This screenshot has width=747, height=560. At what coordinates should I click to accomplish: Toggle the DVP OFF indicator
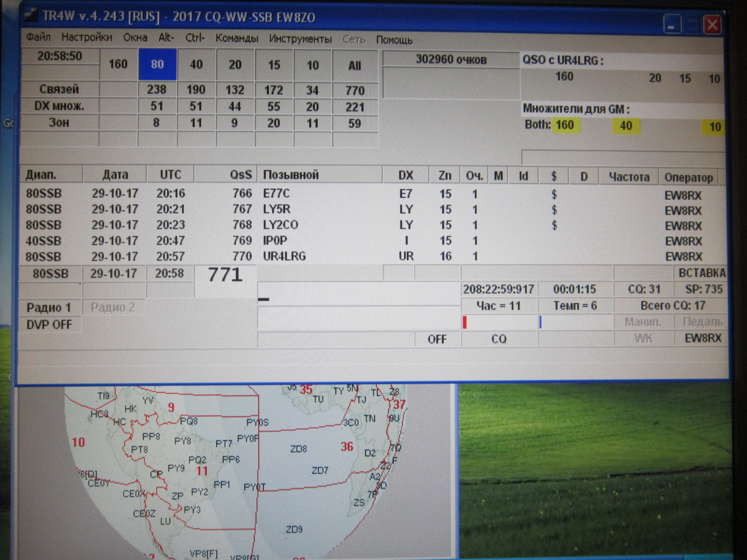[49, 324]
